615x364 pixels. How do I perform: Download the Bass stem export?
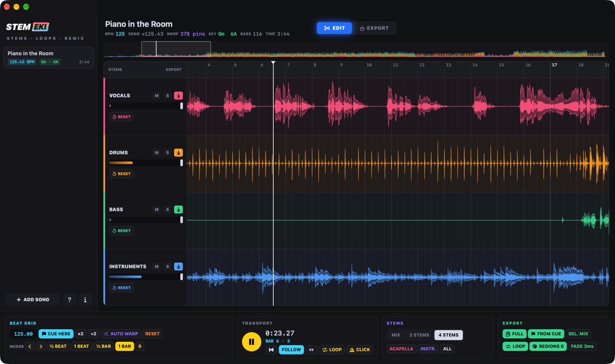pos(178,210)
